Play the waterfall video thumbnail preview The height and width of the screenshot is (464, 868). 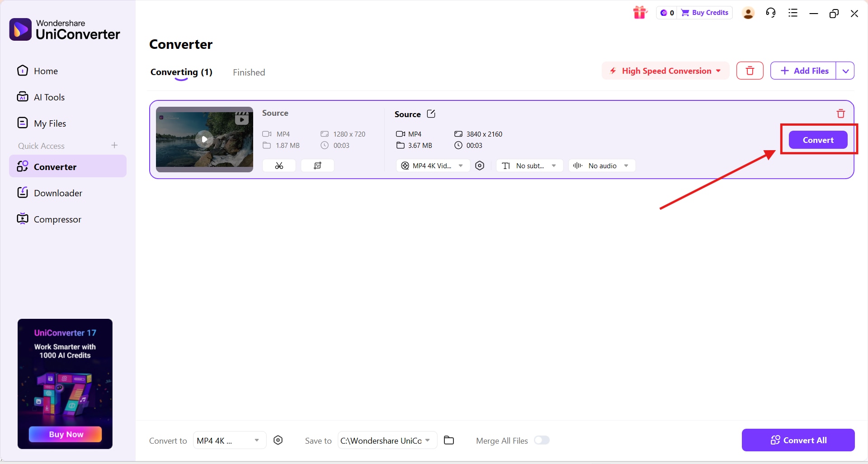pyautogui.click(x=204, y=139)
